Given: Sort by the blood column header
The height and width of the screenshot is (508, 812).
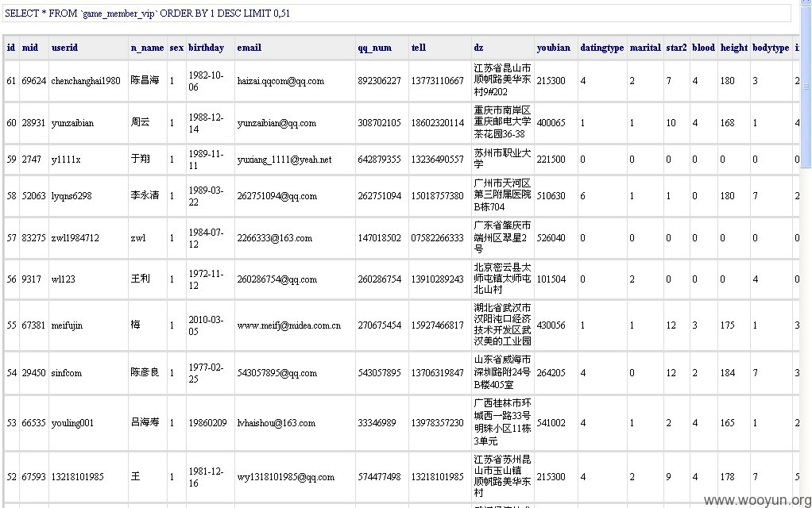Looking at the screenshot, I should pos(703,48).
